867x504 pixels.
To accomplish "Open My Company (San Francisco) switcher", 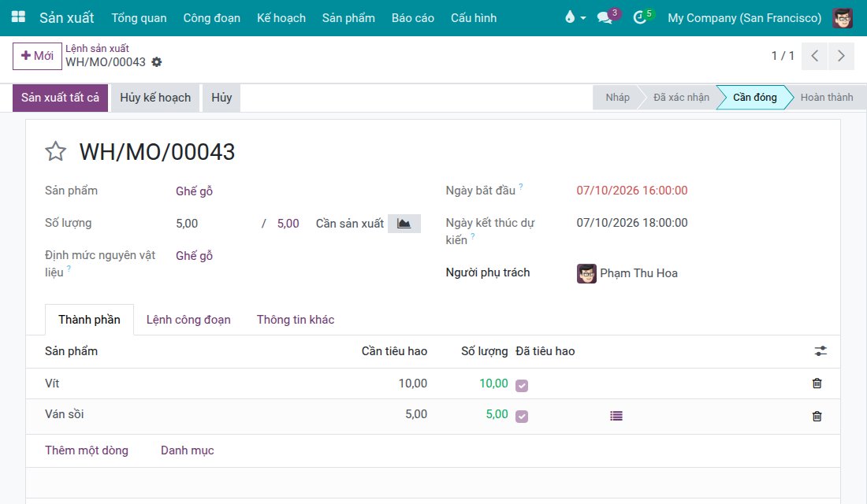I will [x=744, y=17].
